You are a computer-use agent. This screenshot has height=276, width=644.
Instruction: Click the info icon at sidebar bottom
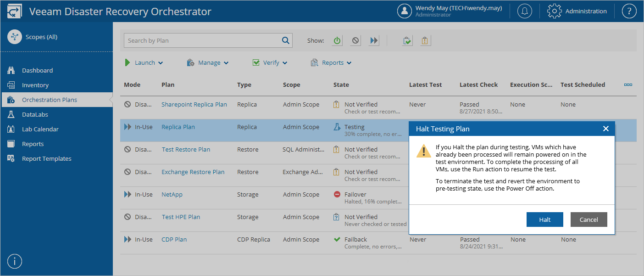pyautogui.click(x=15, y=261)
